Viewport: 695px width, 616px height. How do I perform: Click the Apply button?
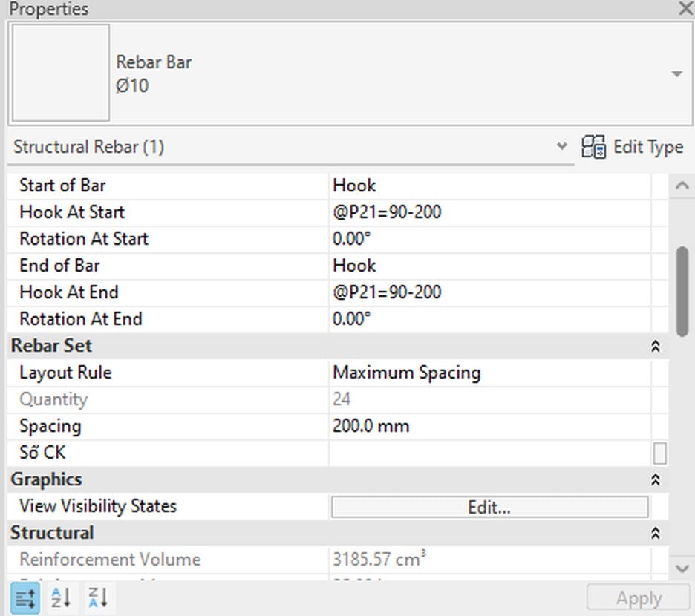639,598
